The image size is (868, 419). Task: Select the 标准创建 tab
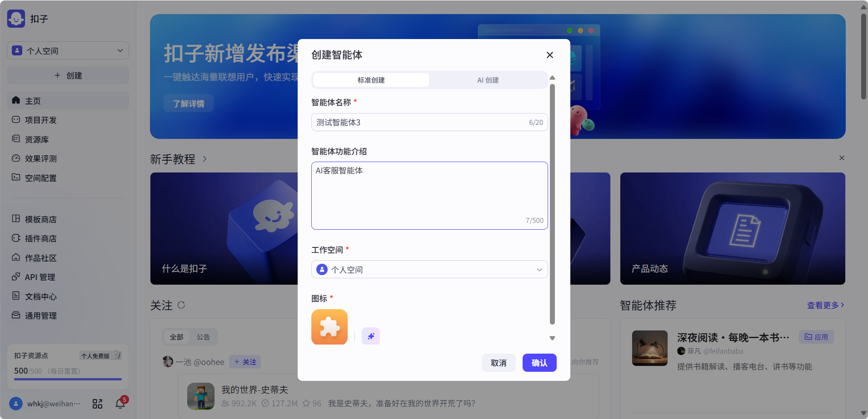point(371,80)
